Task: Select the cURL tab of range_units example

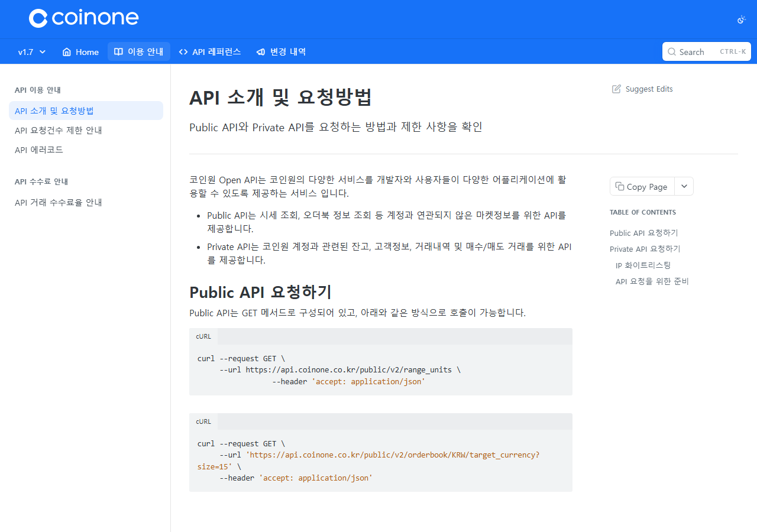Action: 203,336
